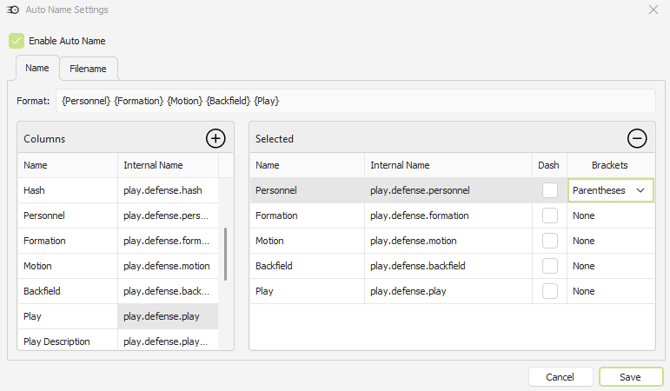Select Play in the Columns list
Screen dimensions: 670x391
[68, 316]
